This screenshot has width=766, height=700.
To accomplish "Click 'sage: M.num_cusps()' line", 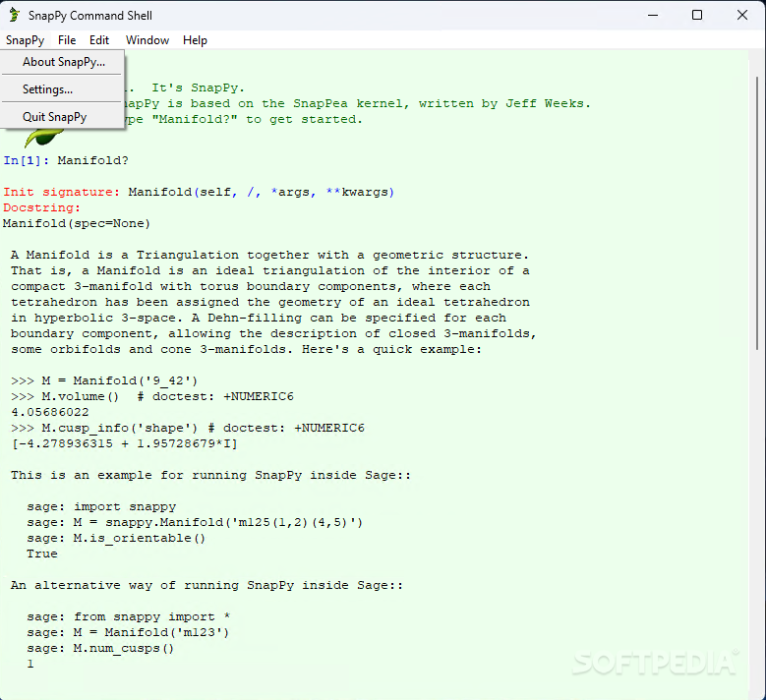I will pos(100,648).
